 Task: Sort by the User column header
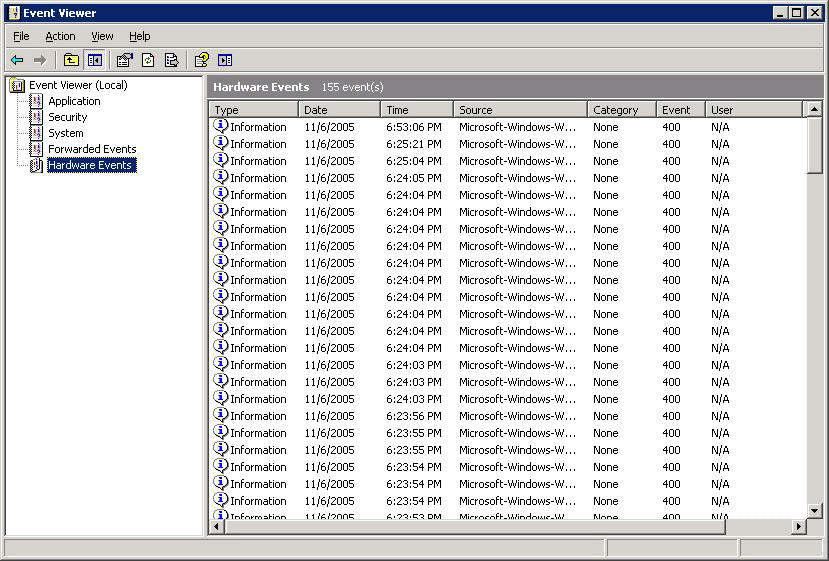[x=754, y=109]
